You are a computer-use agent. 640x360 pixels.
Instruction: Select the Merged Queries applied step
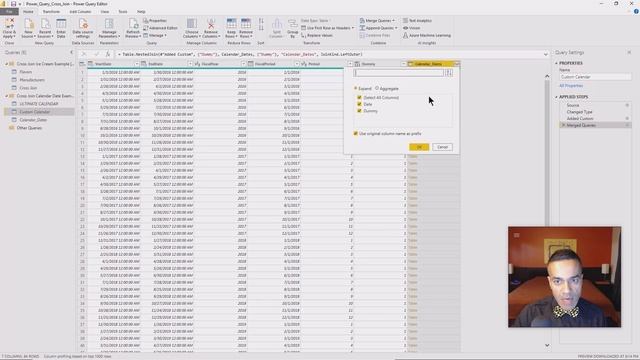point(595,125)
